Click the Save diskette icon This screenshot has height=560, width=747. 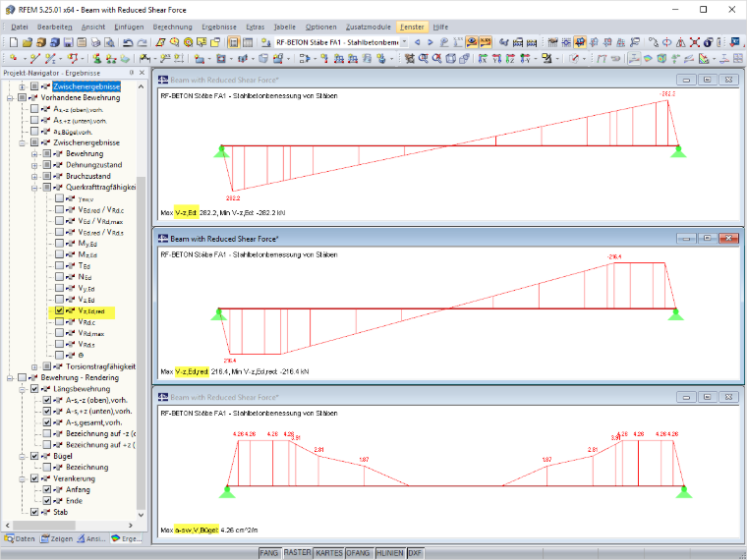(68, 43)
